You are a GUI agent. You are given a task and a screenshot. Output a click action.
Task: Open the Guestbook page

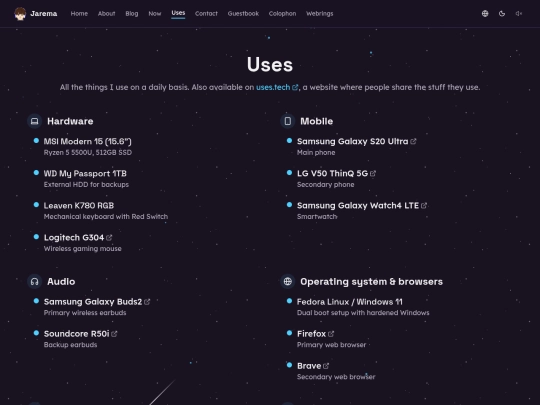click(x=243, y=14)
